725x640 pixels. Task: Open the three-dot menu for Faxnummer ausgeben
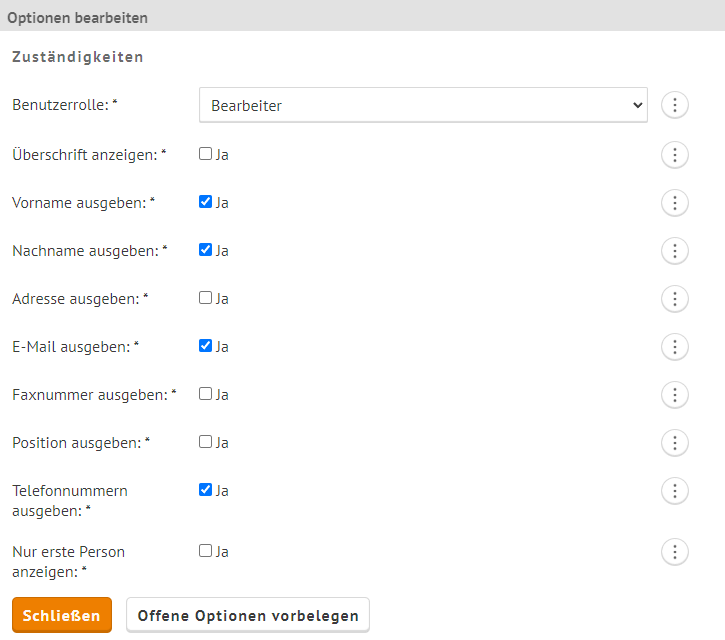click(x=675, y=395)
